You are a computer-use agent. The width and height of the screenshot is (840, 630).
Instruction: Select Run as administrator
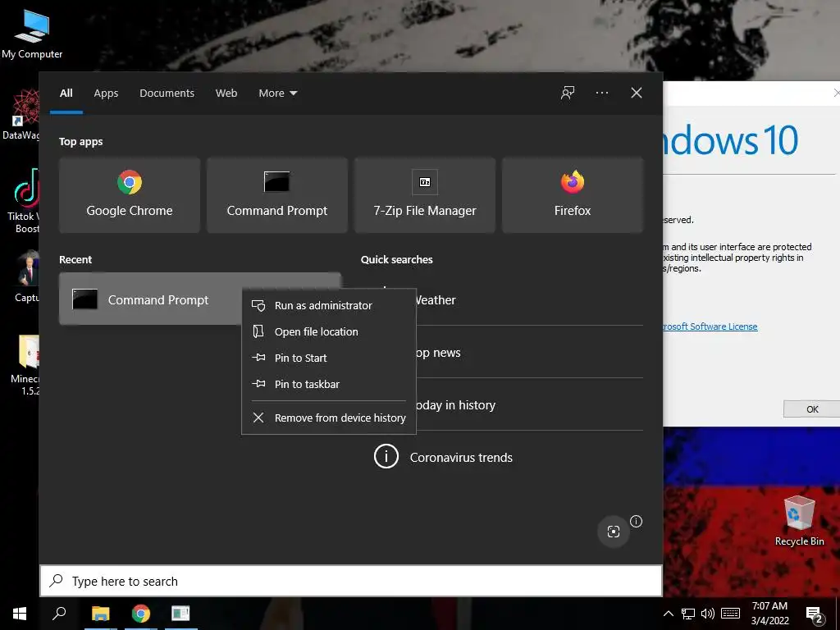(329, 305)
